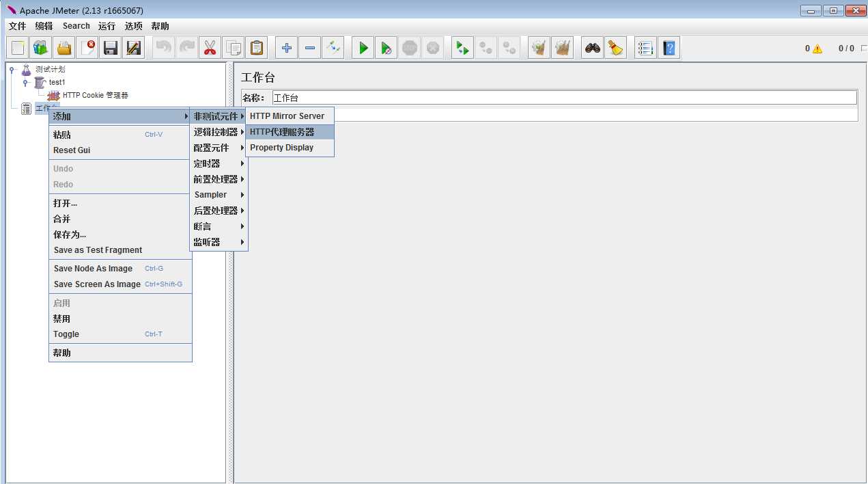
Task: Click the Search binoculars icon
Action: pyautogui.click(x=592, y=48)
